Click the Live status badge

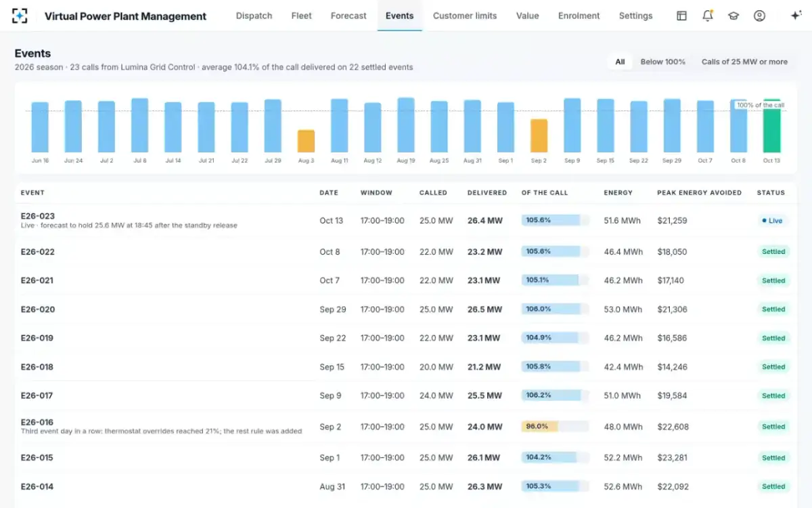point(772,221)
